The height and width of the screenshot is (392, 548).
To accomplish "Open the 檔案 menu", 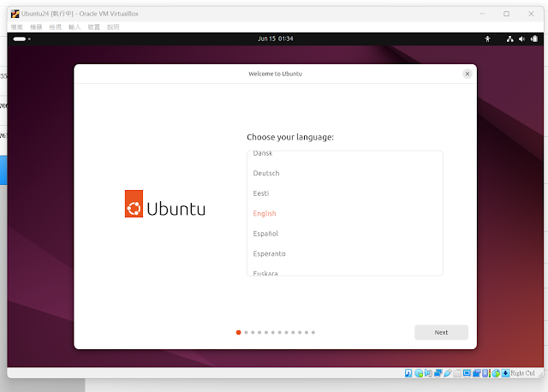I will tap(17, 27).
